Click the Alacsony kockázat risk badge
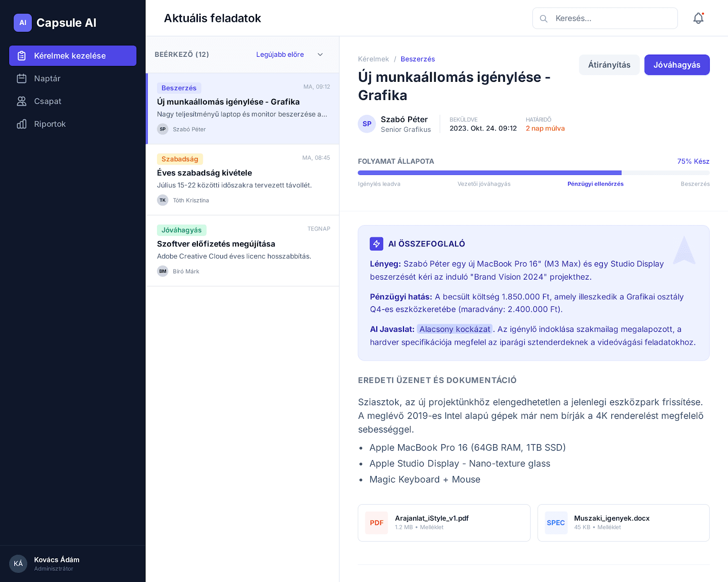728x582 pixels. (454, 329)
